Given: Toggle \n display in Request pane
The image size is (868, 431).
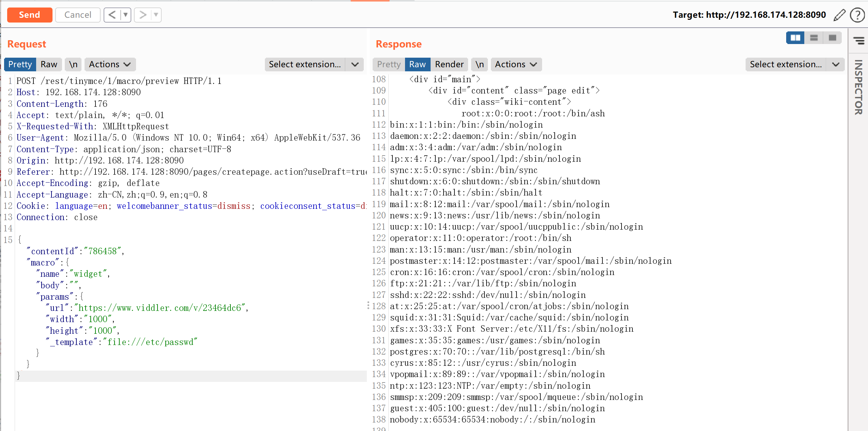Looking at the screenshot, I should click(x=73, y=64).
